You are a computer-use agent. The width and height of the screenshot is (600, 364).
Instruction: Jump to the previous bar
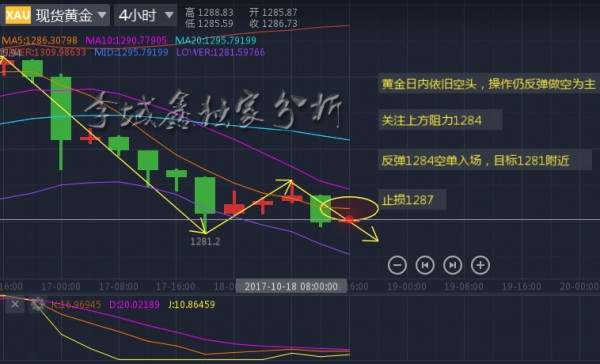click(x=425, y=265)
